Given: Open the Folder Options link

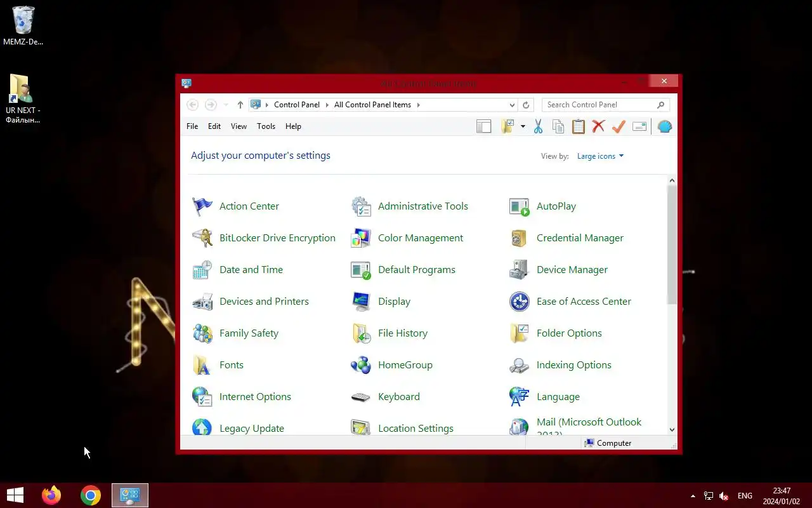Looking at the screenshot, I should 569,333.
